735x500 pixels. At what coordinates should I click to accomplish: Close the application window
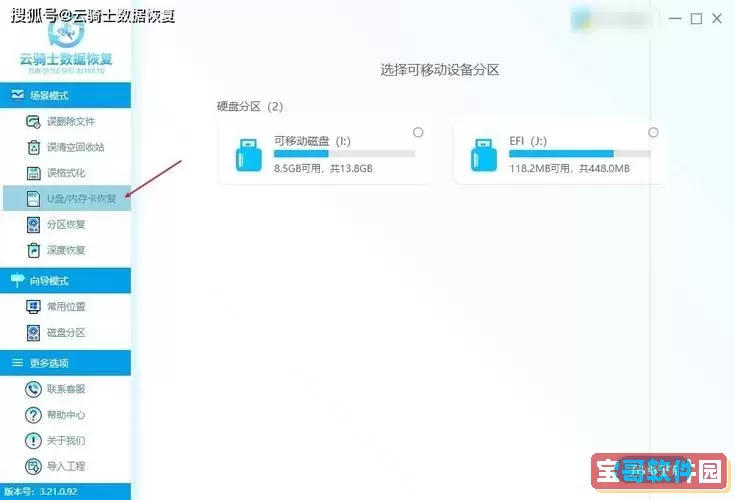tap(717, 19)
